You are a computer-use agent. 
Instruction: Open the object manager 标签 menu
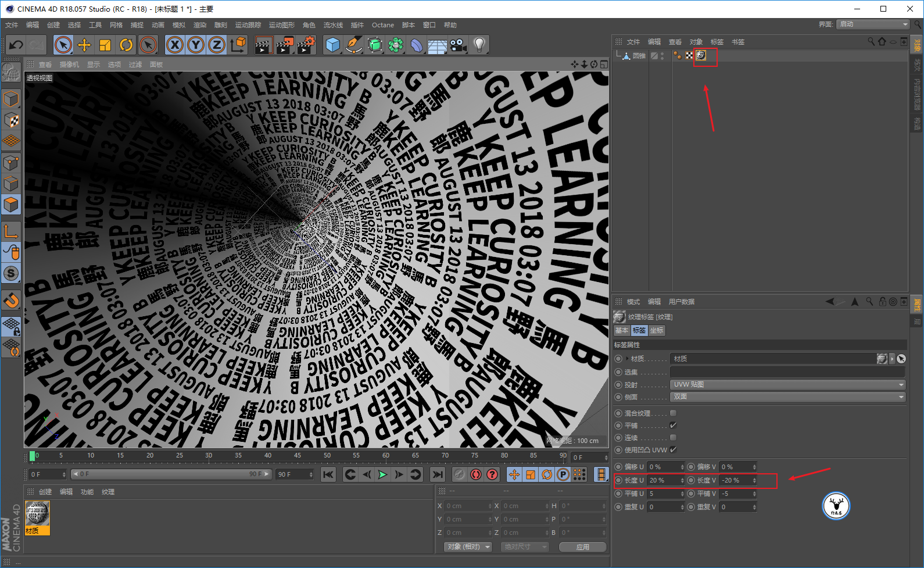717,42
